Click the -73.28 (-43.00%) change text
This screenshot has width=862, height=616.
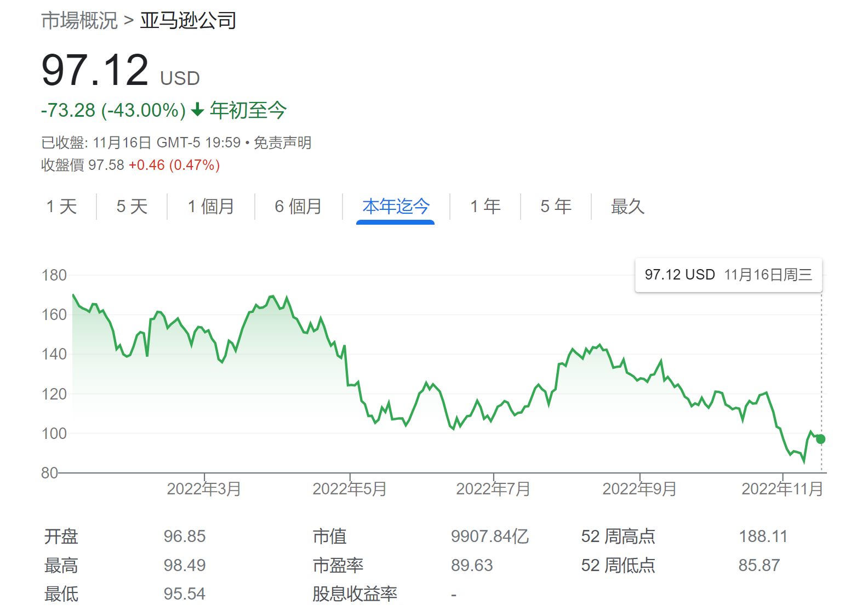point(113,110)
